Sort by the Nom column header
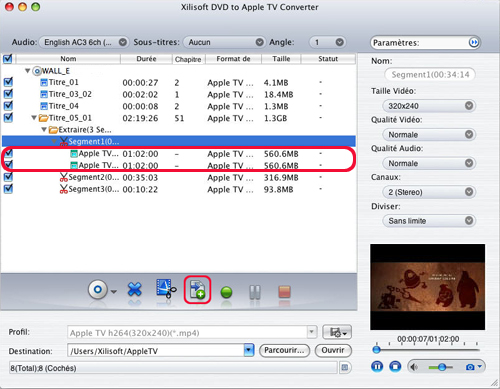 tap(68, 59)
